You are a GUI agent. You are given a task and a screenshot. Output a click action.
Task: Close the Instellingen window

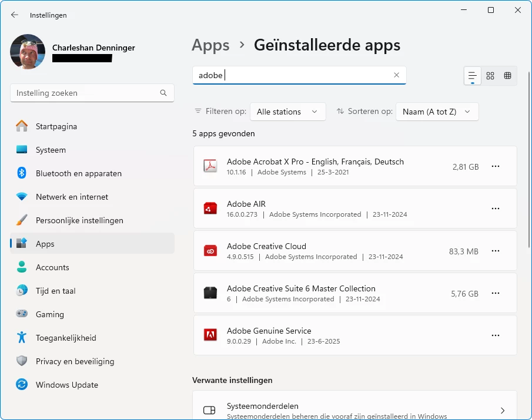[518, 10]
